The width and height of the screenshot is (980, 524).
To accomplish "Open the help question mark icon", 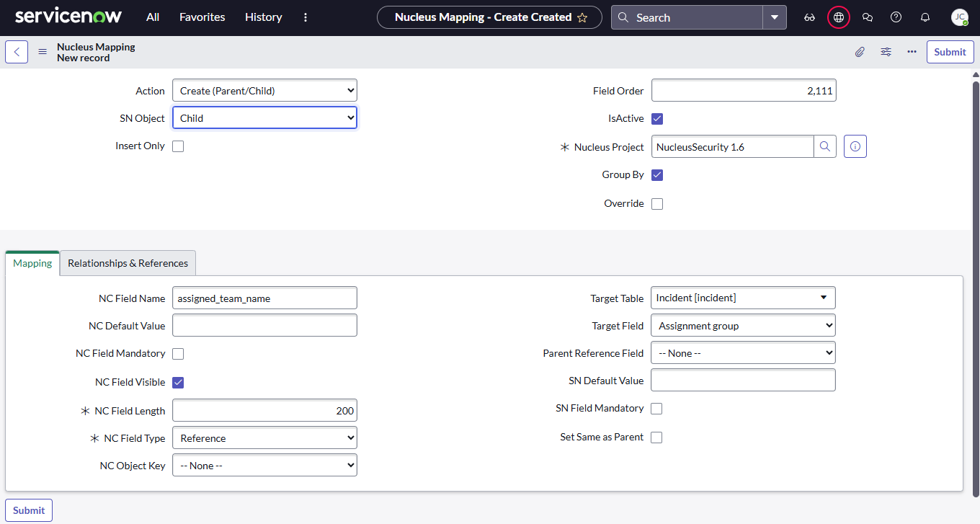I will click(x=896, y=17).
